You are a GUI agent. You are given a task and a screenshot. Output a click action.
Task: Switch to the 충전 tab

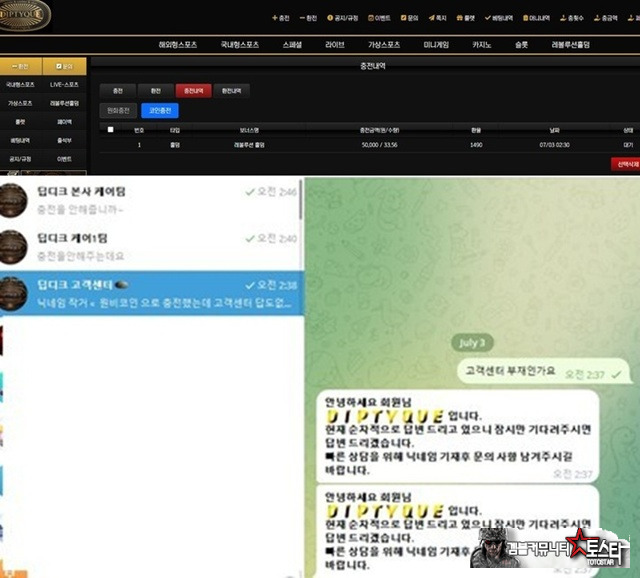pyautogui.click(x=118, y=91)
